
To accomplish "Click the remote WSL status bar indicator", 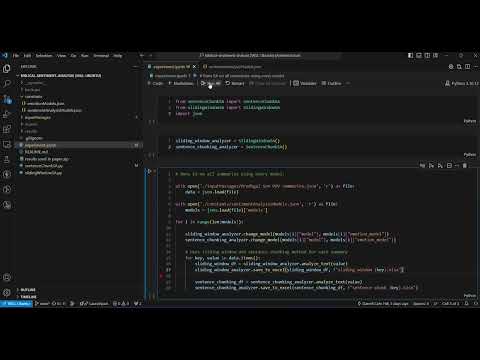I will pos(16,303).
